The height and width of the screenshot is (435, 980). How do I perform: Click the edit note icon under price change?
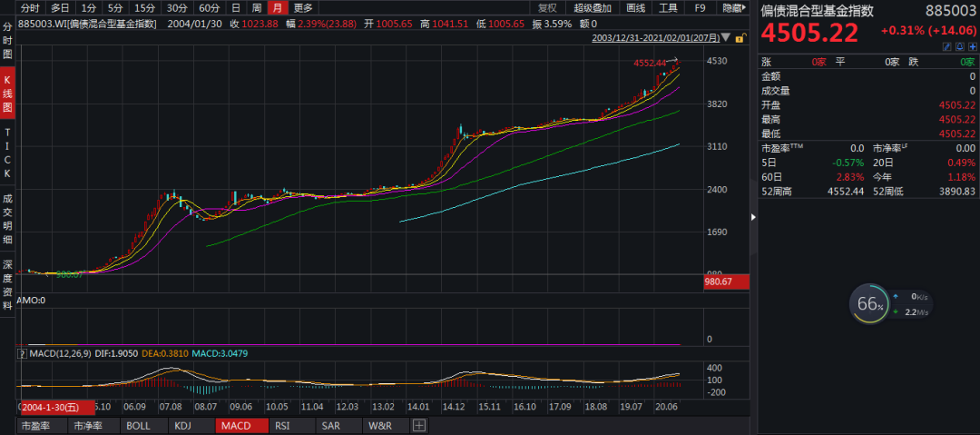pyautogui.click(x=946, y=45)
